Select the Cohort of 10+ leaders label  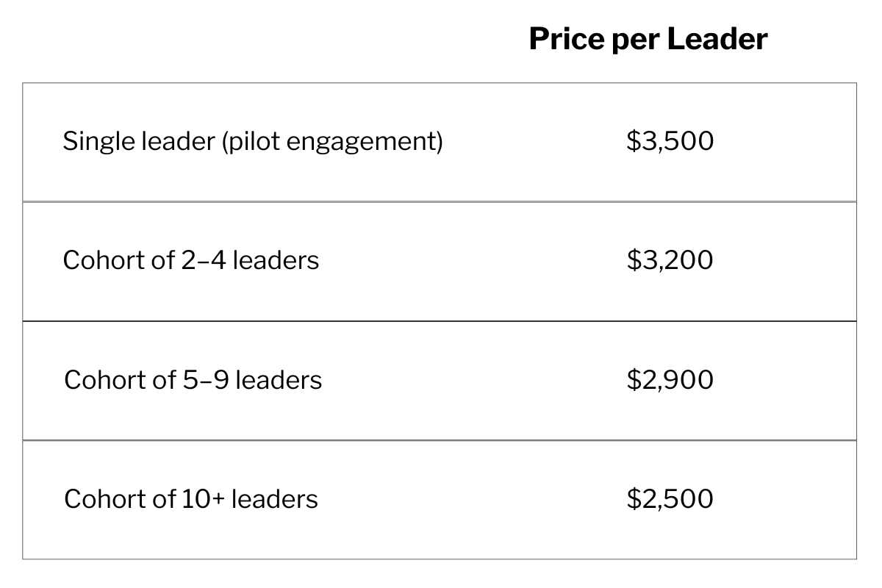click(x=191, y=499)
